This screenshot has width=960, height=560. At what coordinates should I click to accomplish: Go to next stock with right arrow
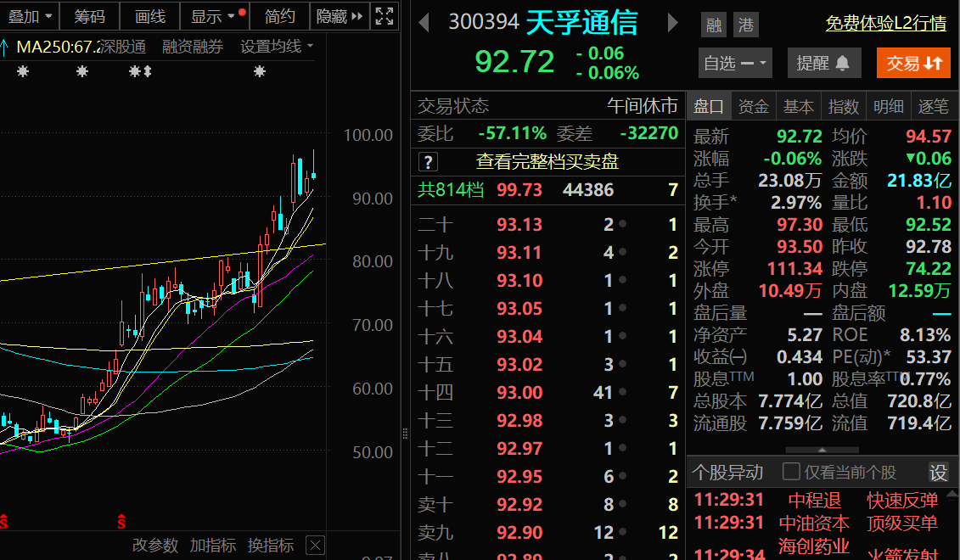(672, 23)
